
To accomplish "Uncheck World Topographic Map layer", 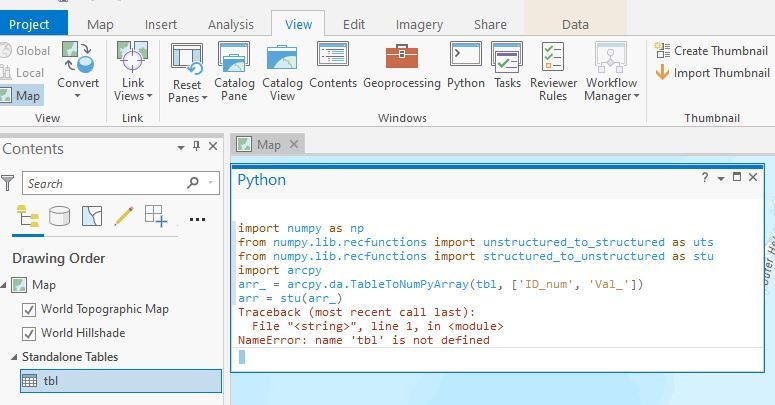I will (28, 309).
